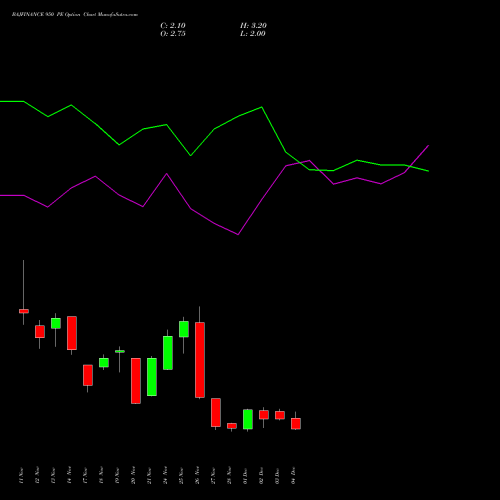
Task: Select the 17 Nov date label
Action: (x=85, y=476)
